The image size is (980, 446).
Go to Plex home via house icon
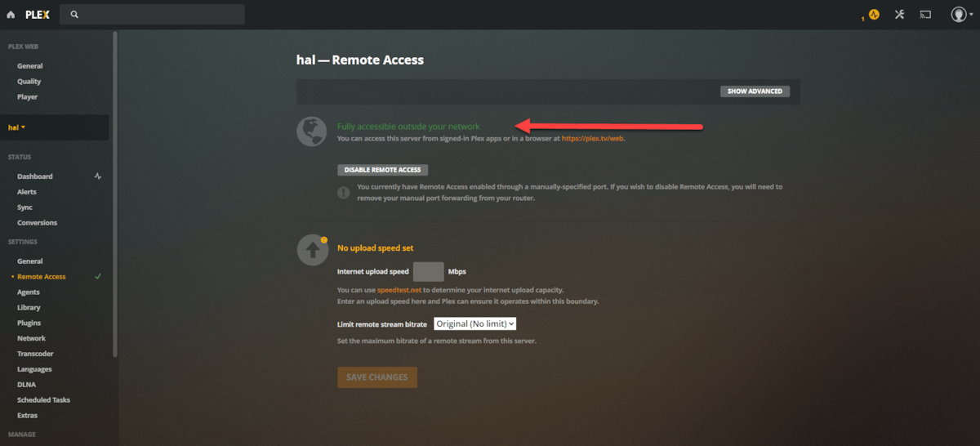point(11,15)
